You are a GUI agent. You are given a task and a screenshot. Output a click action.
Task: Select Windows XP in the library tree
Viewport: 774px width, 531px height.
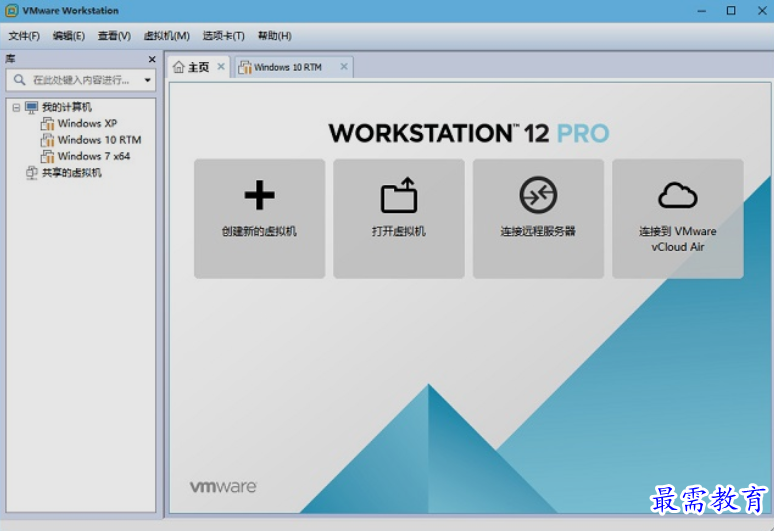point(87,123)
